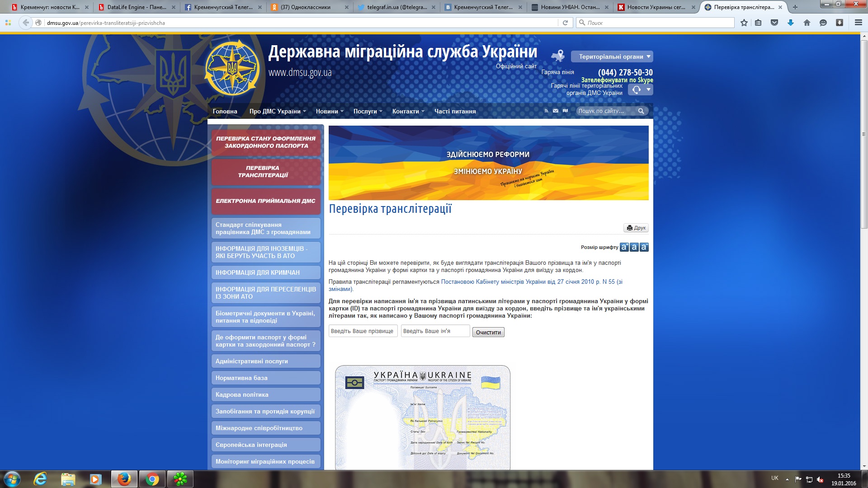Open the territorial hotline headset dropdown
The image size is (868, 488).
point(640,89)
